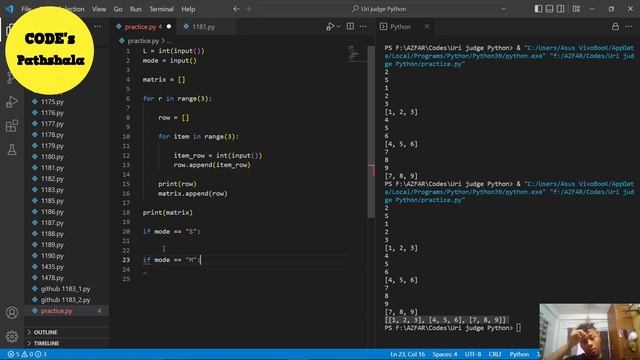
Task: Open github 1183_2.py in explorer
Action: 65,300
